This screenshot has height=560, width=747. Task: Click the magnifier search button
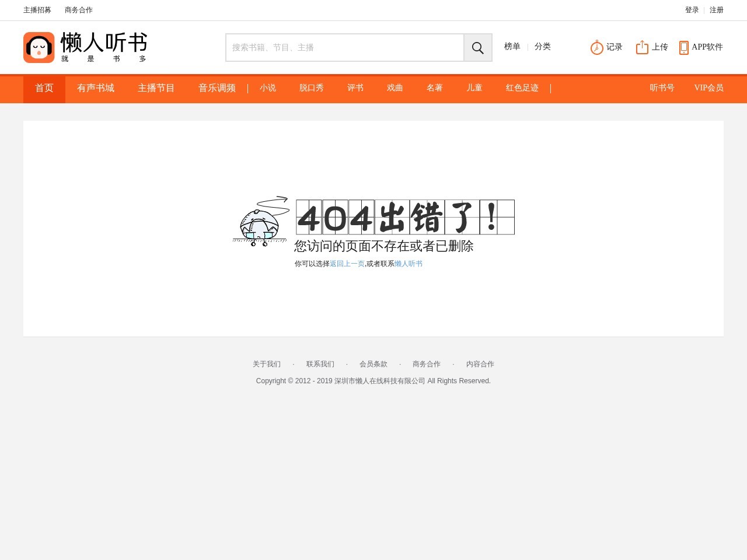pos(478,48)
